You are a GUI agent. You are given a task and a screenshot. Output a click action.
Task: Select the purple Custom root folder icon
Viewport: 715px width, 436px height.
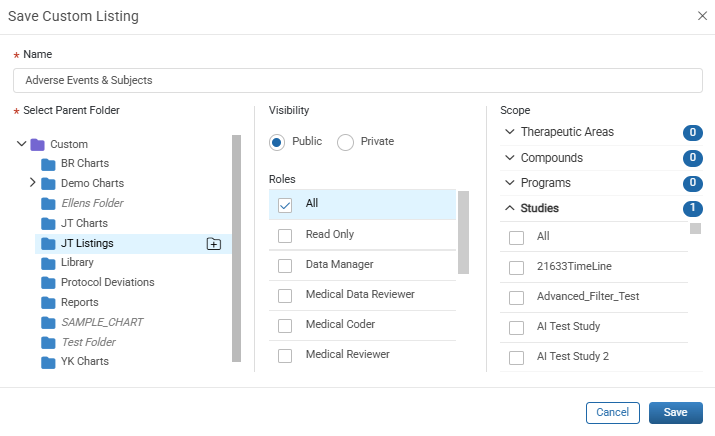(37, 145)
